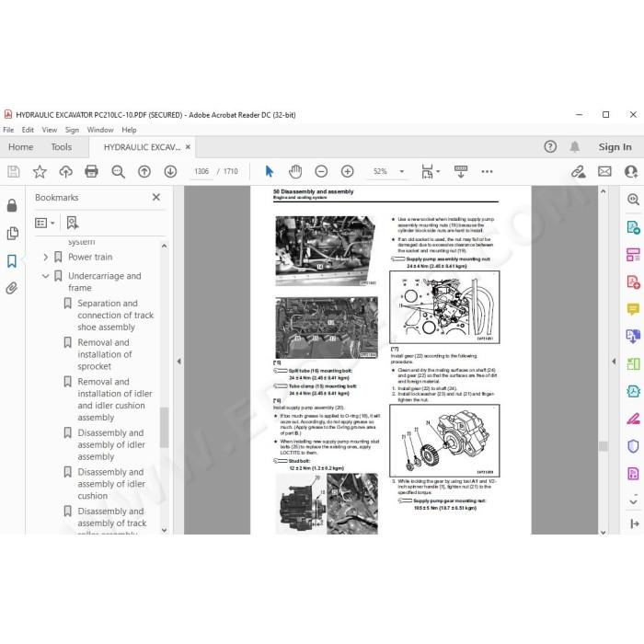Click the upload to cloud icon
644x644 pixels.
click(65, 171)
